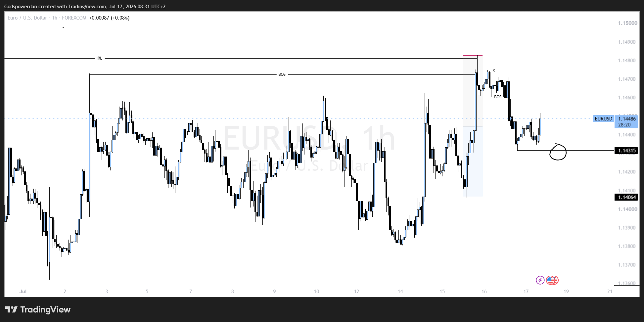Click the purple lightning bolt event icon
The width and height of the screenshot is (644, 322).
[540, 280]
